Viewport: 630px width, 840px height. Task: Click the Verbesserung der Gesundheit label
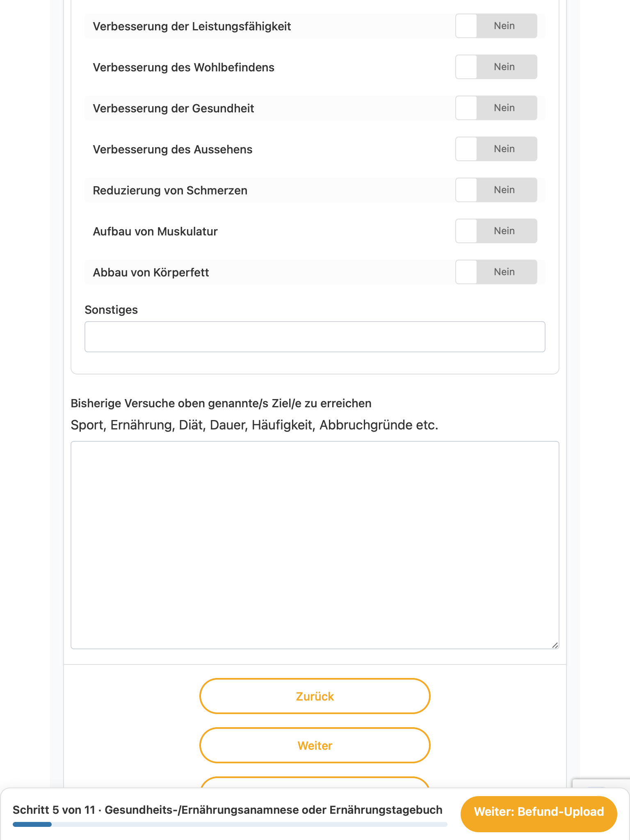tap(173, 108)
